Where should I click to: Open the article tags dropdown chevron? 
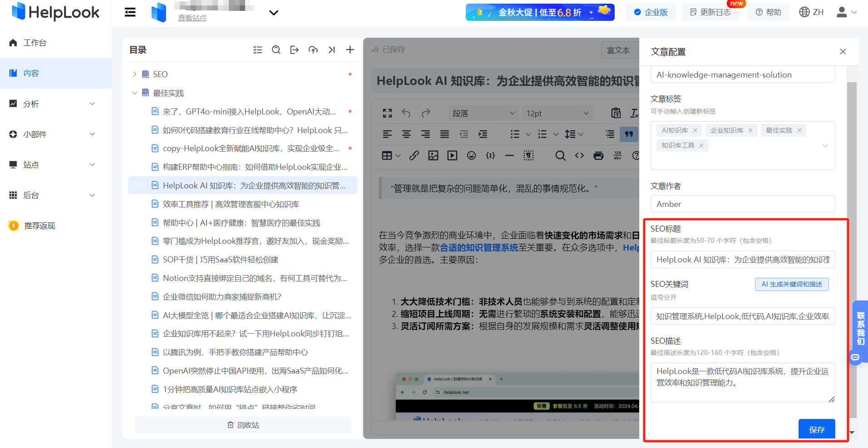(x=825, y=146)
